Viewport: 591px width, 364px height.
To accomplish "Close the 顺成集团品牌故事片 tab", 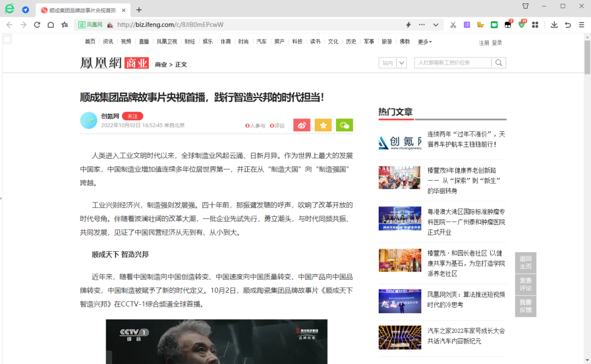I will (x=124, y=10).
